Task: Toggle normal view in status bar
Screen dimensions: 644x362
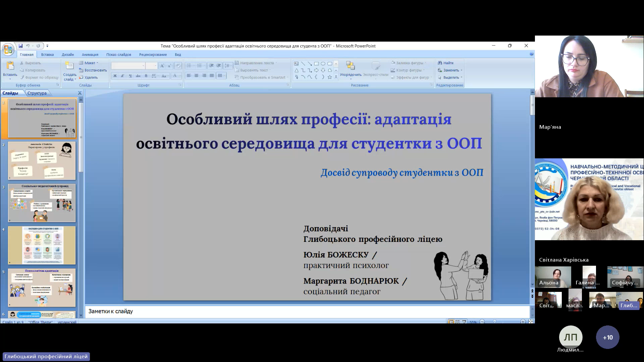Action: click(x=451, y=322)
